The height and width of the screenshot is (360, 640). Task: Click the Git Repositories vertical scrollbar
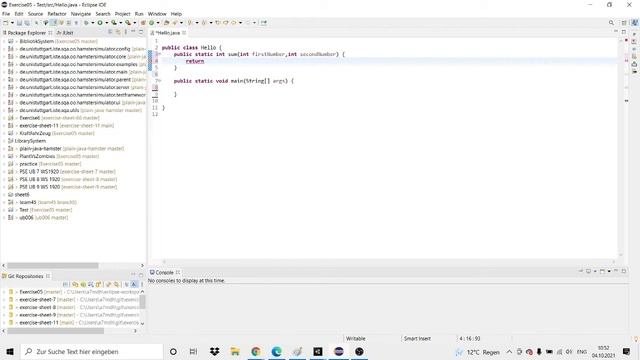click(142, 302)
